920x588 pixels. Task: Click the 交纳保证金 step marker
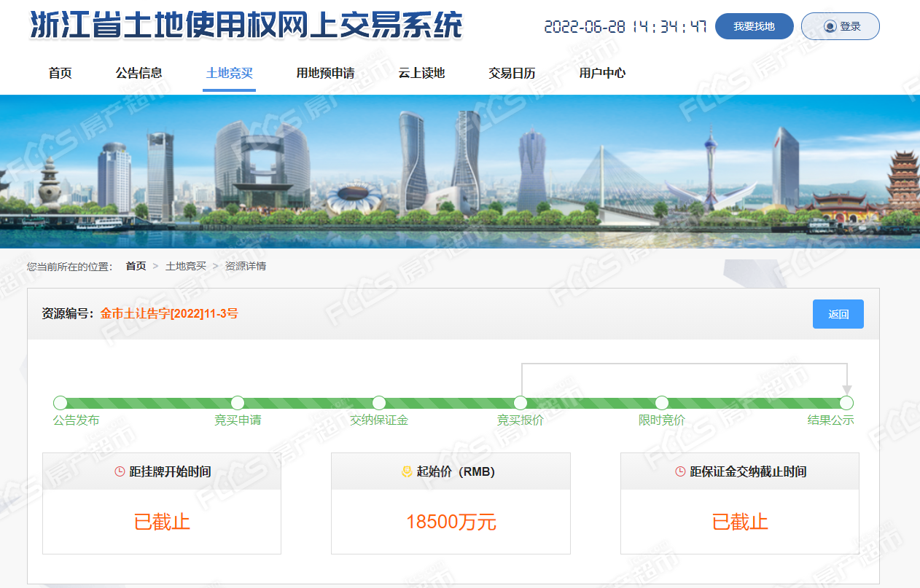click(x=379, y=403)
